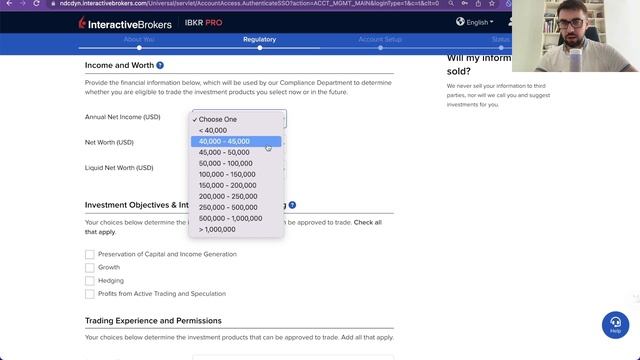Image resolution: width=640 pixels, height=360 pixels.
Task: Select the 40,000 - 45,000 option
Action: (x=236, y=141)
